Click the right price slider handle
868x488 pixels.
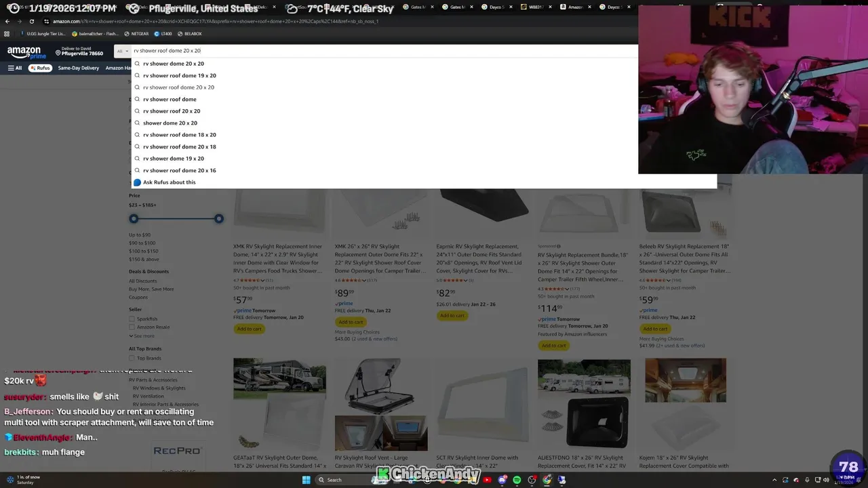pyautogui.click(x=218, y=218)
